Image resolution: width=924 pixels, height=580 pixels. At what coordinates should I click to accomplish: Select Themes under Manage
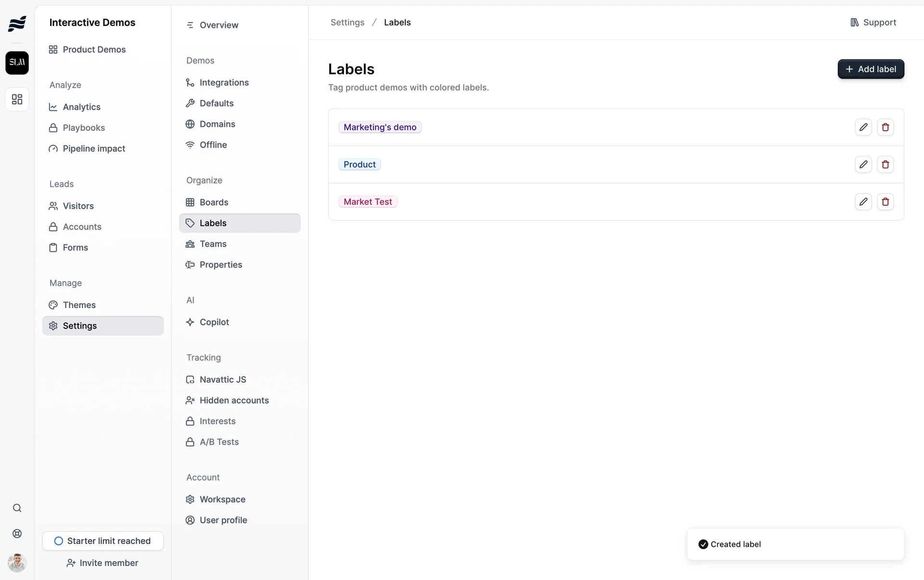click(x=79, y=305)
